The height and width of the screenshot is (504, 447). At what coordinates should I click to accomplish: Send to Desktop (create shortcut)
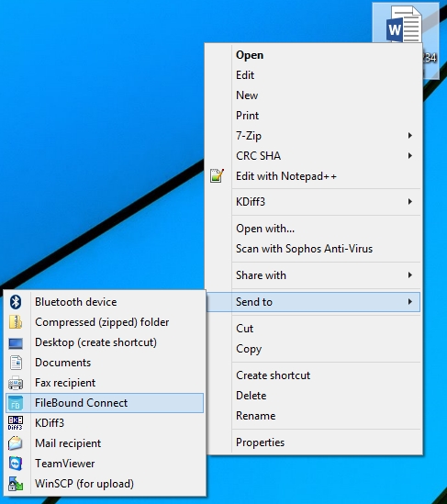coord(105,342)
